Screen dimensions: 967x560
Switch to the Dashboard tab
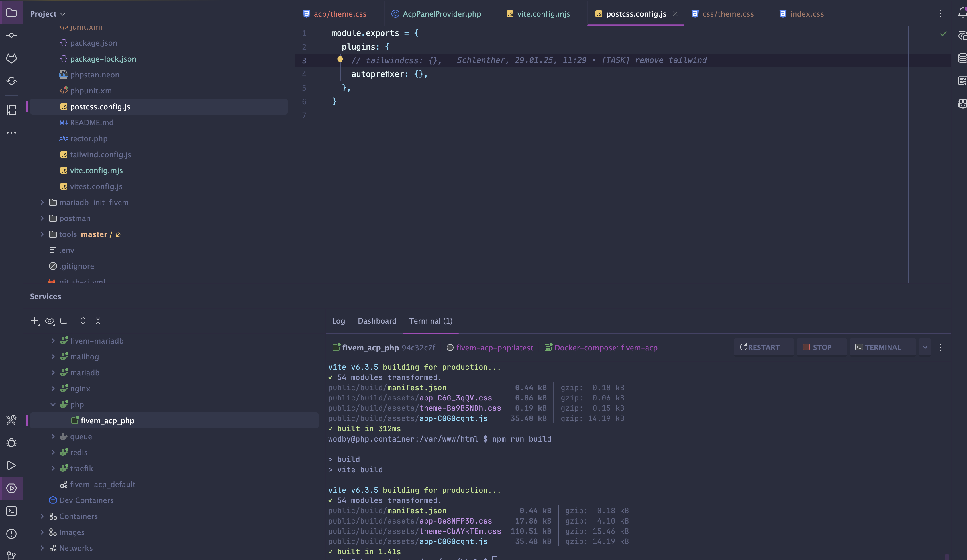[377, 321]
